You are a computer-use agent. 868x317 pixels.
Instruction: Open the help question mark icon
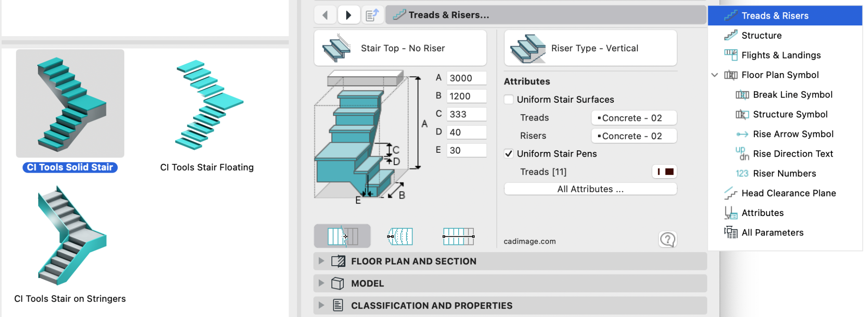pyautogui.click(x=668, y=240)
